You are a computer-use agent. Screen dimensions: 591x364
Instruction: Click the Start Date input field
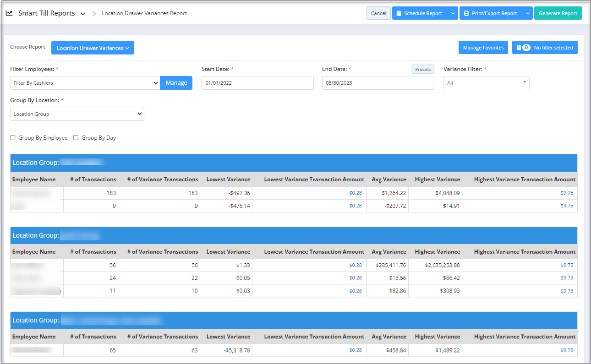[257, 83]
